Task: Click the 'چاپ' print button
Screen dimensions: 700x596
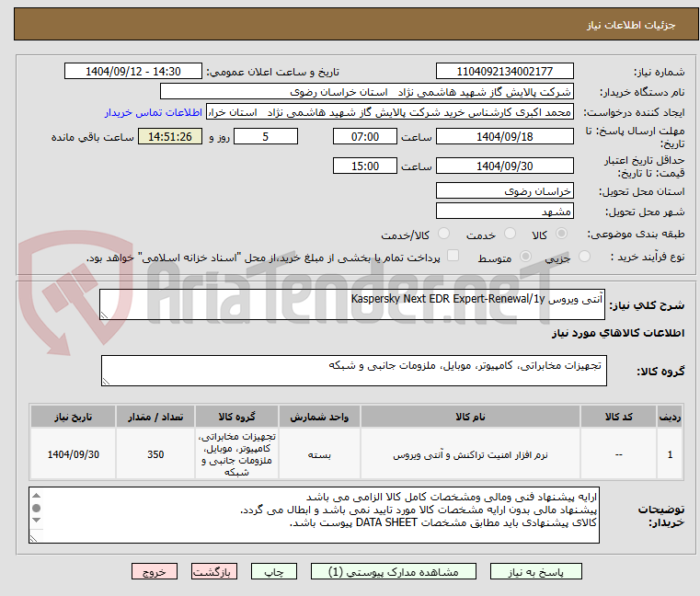Action: [274, 571]
